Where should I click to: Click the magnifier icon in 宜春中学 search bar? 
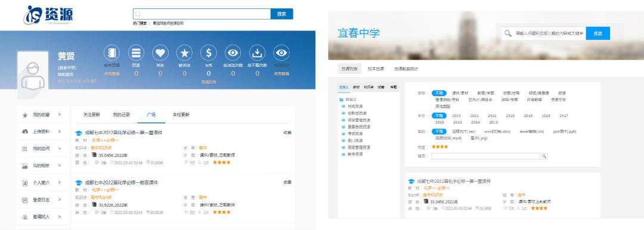508,33
